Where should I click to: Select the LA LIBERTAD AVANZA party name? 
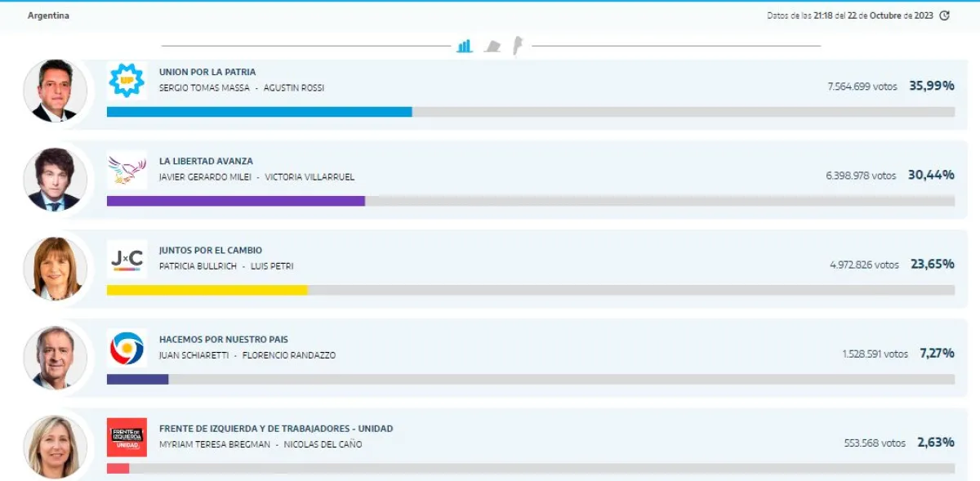point(206,161)
